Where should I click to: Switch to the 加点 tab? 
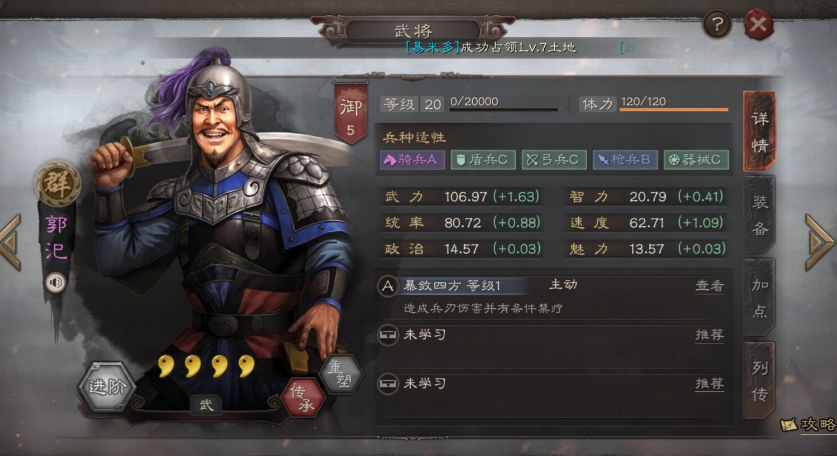(x=760, y=297)
